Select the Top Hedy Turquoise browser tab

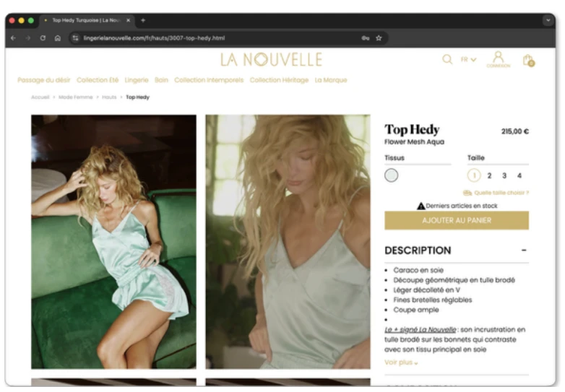click(x=87, y=20)
